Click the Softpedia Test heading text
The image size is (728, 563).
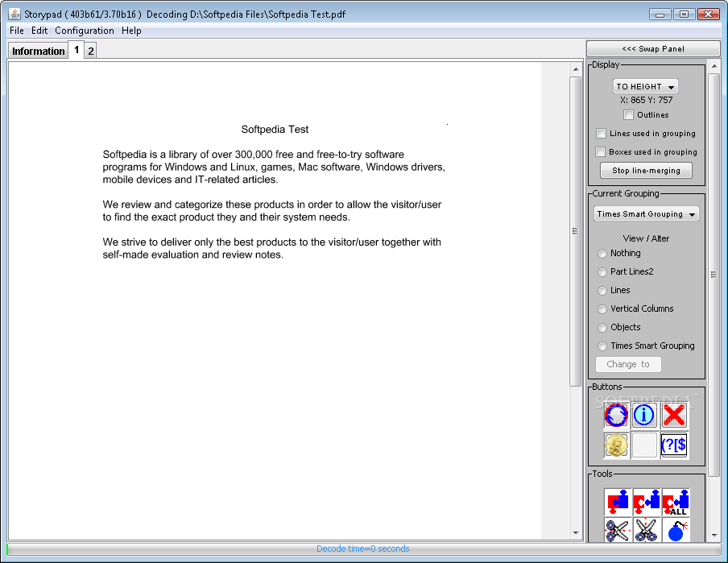pos(275,130)
